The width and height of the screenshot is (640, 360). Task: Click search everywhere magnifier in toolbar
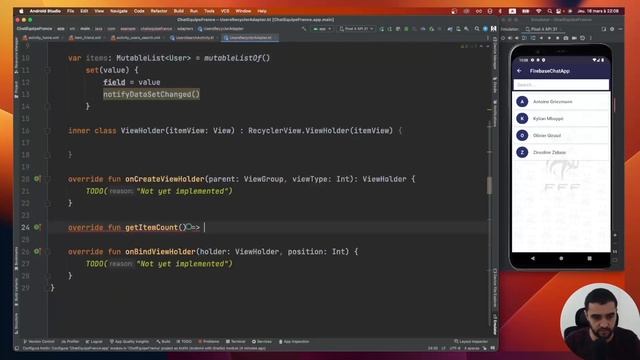[x=477, y=29]
